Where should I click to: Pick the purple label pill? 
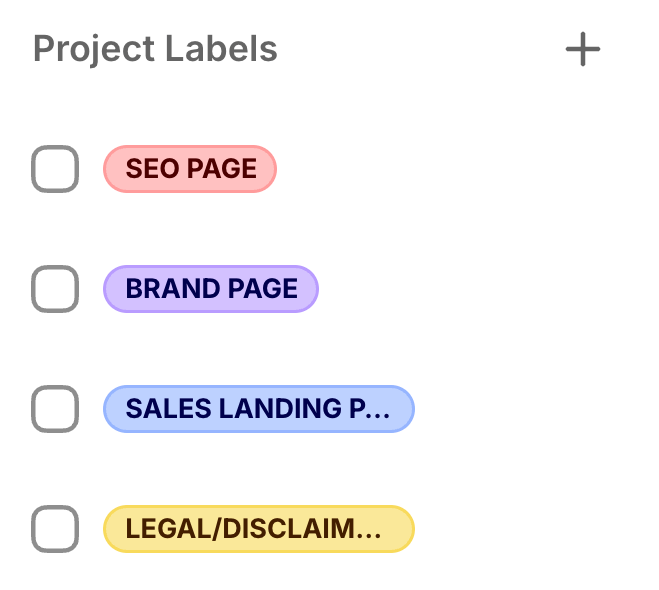211,289
